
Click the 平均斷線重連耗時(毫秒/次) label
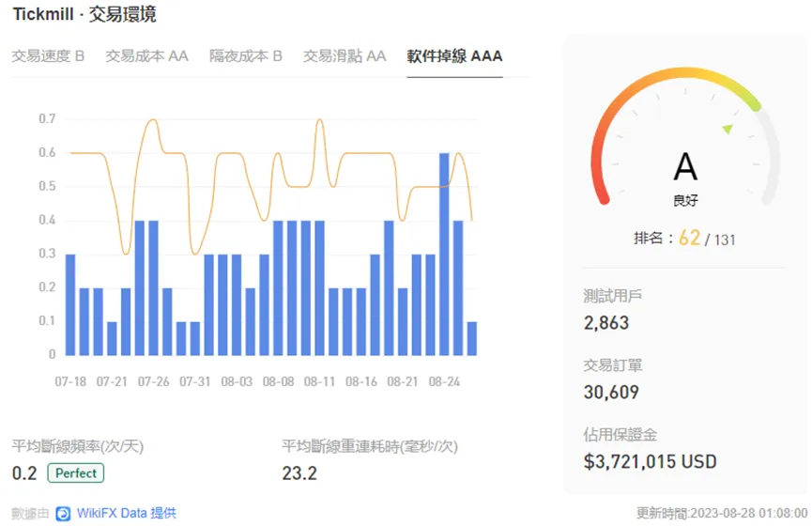click(x=370, y=446)
